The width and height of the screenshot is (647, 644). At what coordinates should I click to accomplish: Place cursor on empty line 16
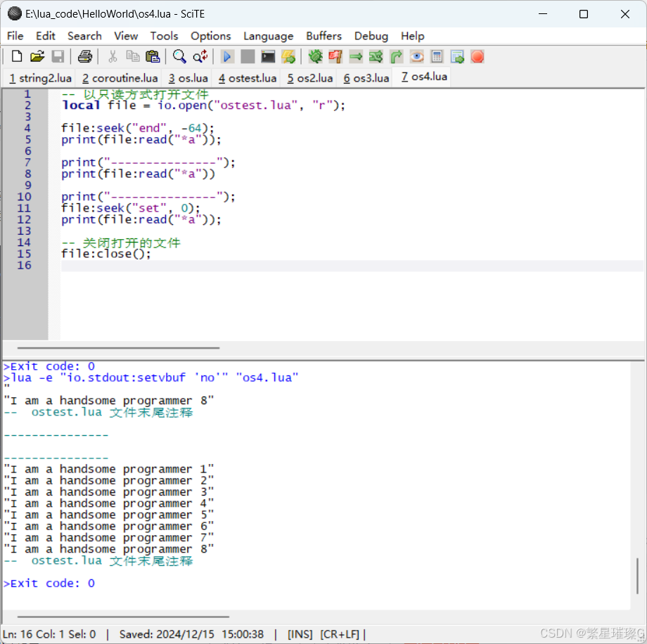[x=352, y=265]
